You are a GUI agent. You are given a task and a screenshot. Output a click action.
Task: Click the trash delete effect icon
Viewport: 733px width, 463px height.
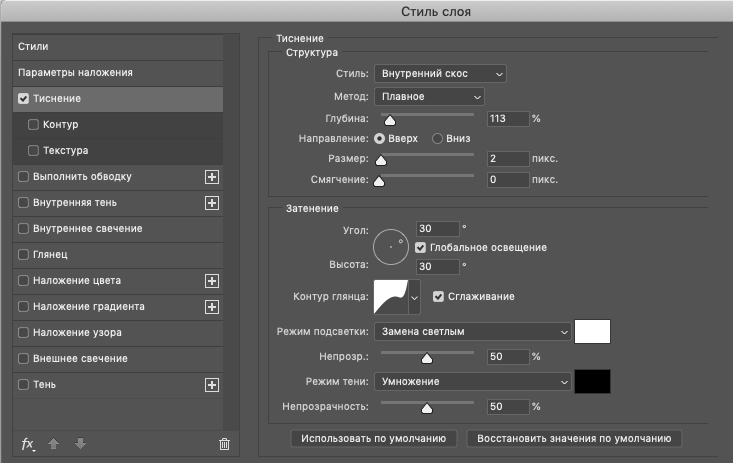pyautogui.click(x=224, y=444)
